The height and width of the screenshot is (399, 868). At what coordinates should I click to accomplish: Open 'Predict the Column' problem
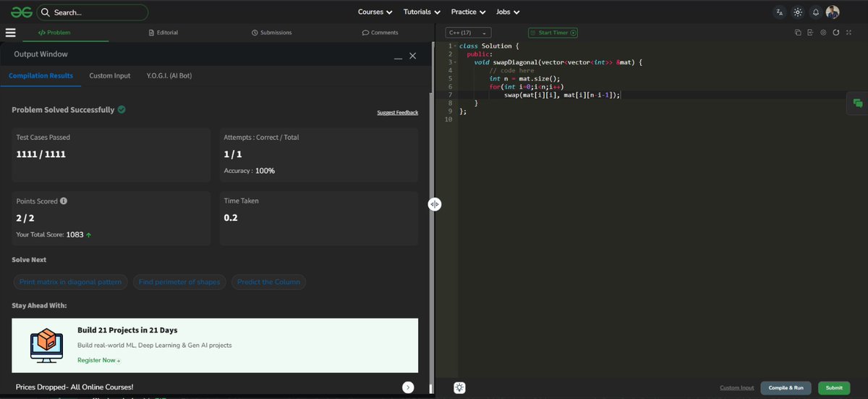coord(268,282)
